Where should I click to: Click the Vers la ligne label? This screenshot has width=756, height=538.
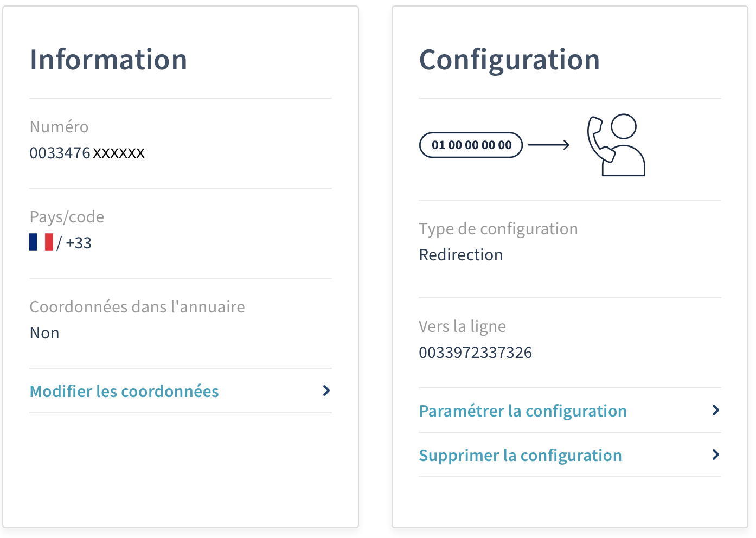pyautogui.click(x=462, y=326)
